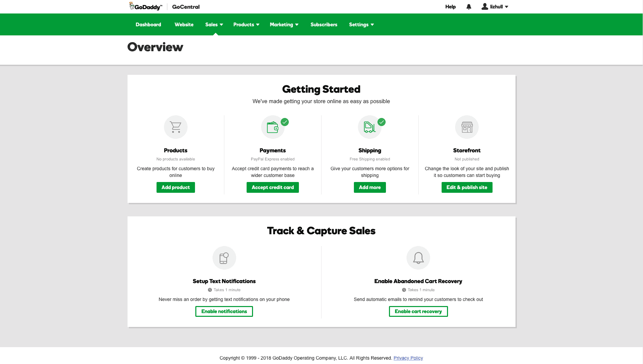Expand the Products nav dropdown

click(x=246, y=25)
